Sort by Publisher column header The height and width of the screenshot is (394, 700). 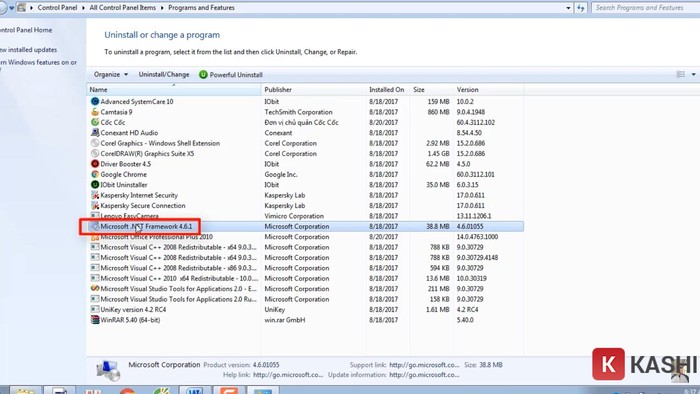(313, 90)
